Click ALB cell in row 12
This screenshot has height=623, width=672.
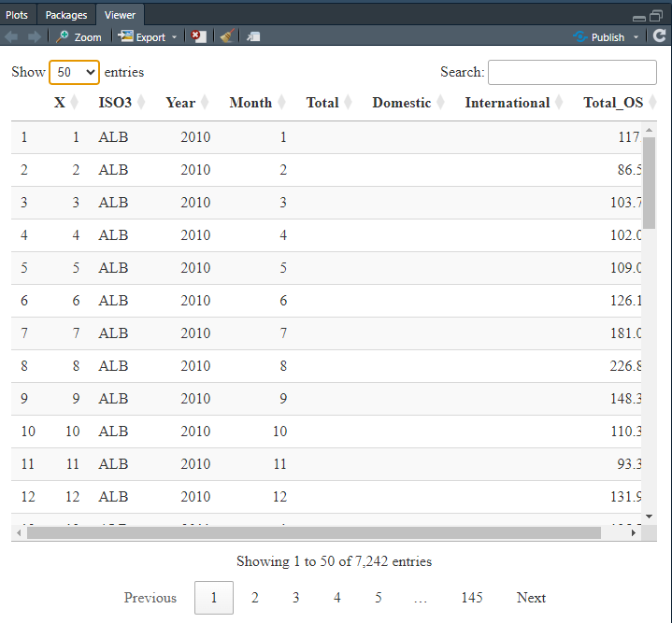click(113, 497)
